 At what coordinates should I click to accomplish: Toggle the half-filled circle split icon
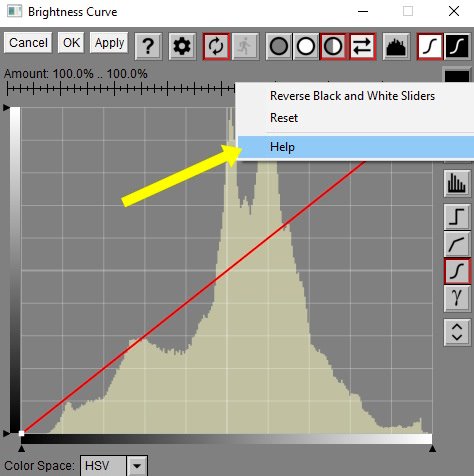333,46
